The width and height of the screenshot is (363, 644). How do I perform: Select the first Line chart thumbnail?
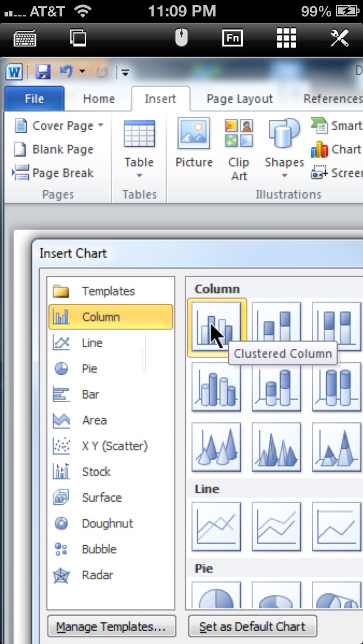[216, 527]
